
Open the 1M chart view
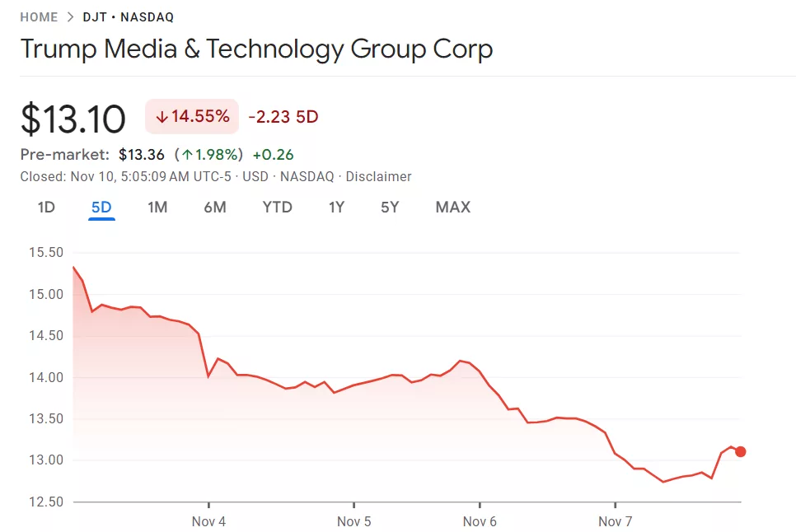(x=157, y=208)
